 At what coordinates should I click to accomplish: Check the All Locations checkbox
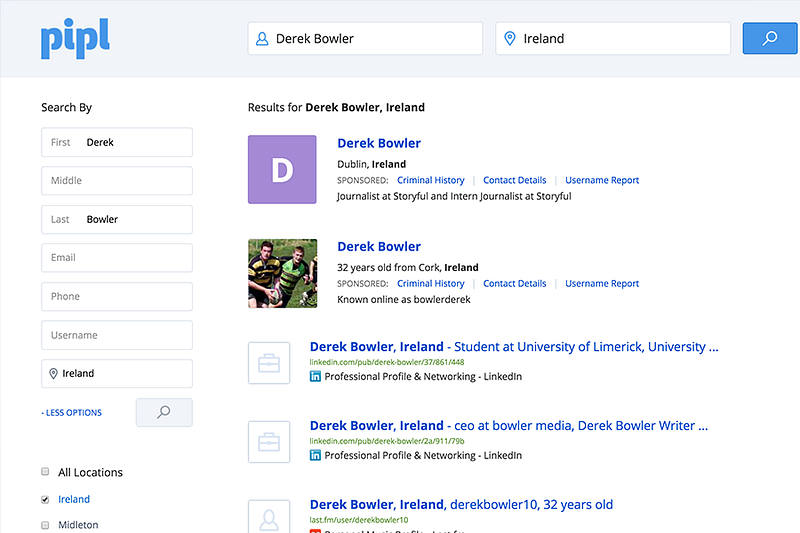(45, 472)
